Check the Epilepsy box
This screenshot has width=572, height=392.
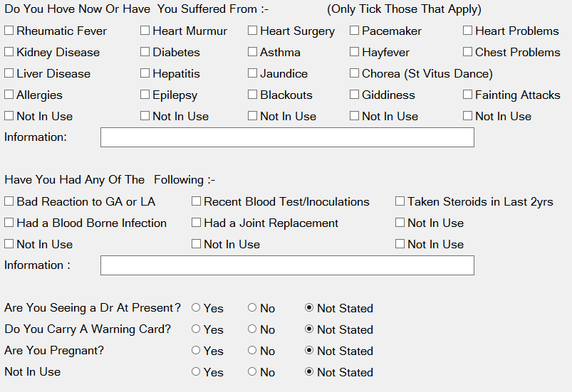click(145, 95)
